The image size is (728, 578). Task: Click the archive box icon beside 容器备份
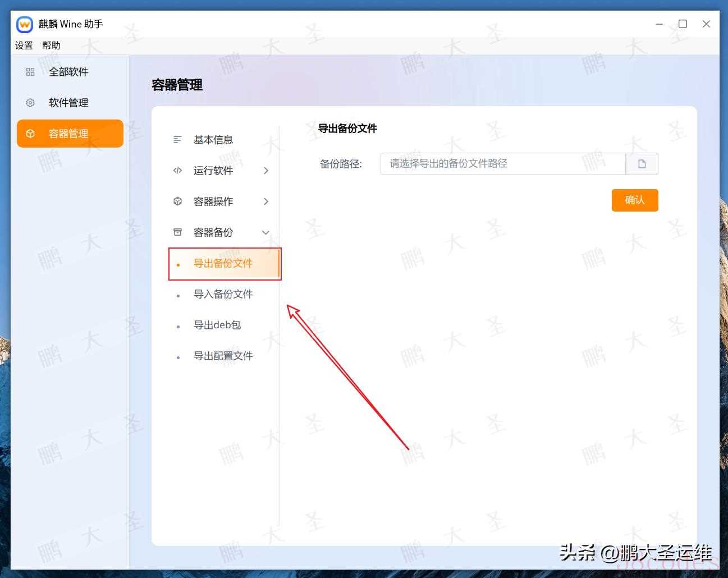tap(177, 232)
